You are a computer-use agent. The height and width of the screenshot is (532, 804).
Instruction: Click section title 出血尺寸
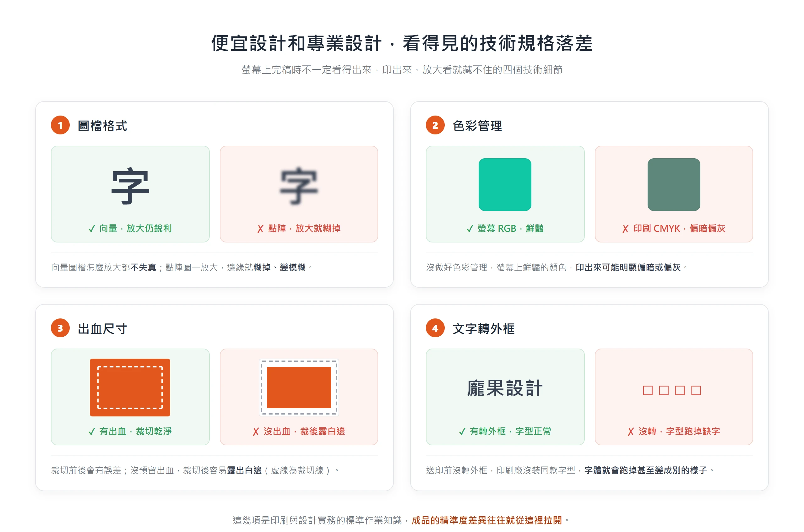(102, 329)
